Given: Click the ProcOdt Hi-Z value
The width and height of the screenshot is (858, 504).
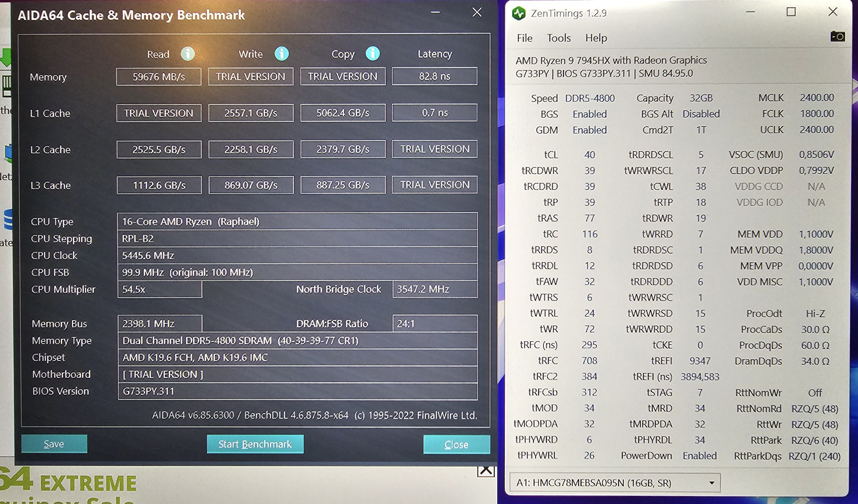Looking at the screenshot, I should (x=816, y=313).
